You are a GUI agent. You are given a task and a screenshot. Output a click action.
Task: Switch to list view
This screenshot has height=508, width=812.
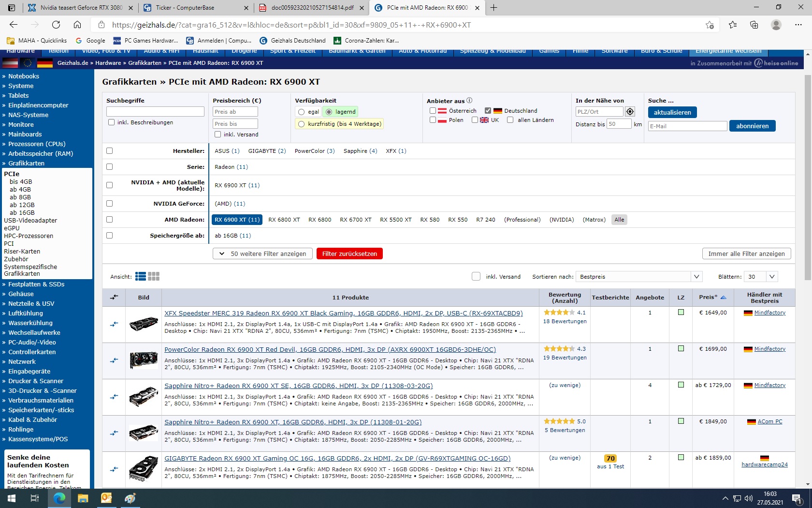pyautogui.click(x=141, y=276)
